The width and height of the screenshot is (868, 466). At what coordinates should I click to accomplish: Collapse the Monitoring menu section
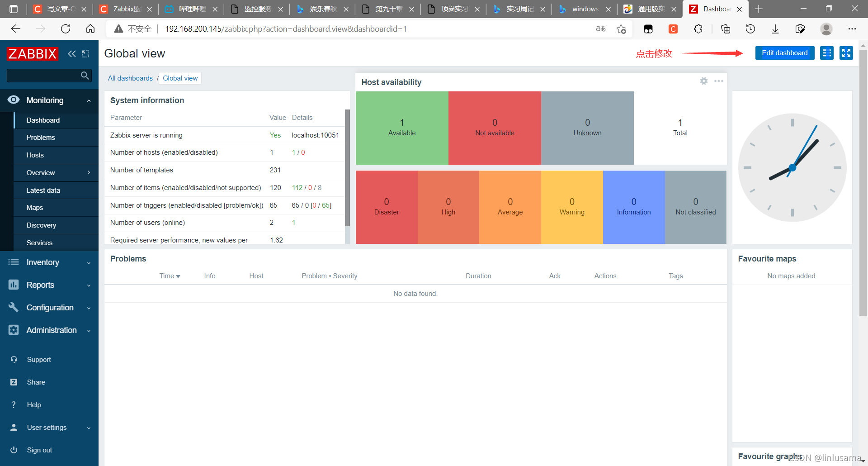[x=89, y=101]
